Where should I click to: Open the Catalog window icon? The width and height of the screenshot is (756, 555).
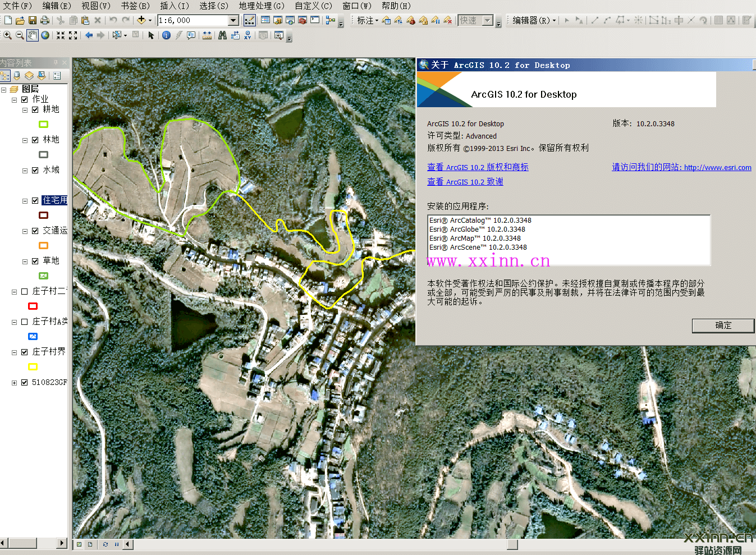pos(278,20)
